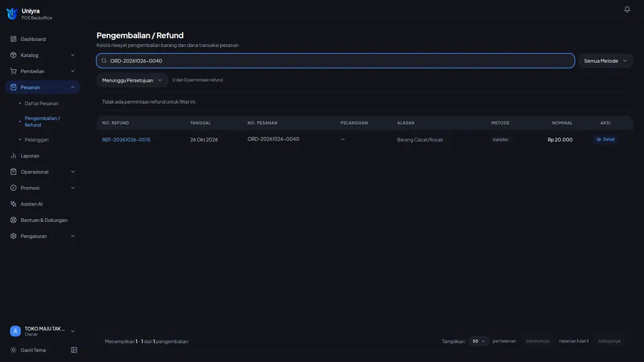Open the Semua Metode dropdown
The image size is (644, 362).
[x=605, y=61]
